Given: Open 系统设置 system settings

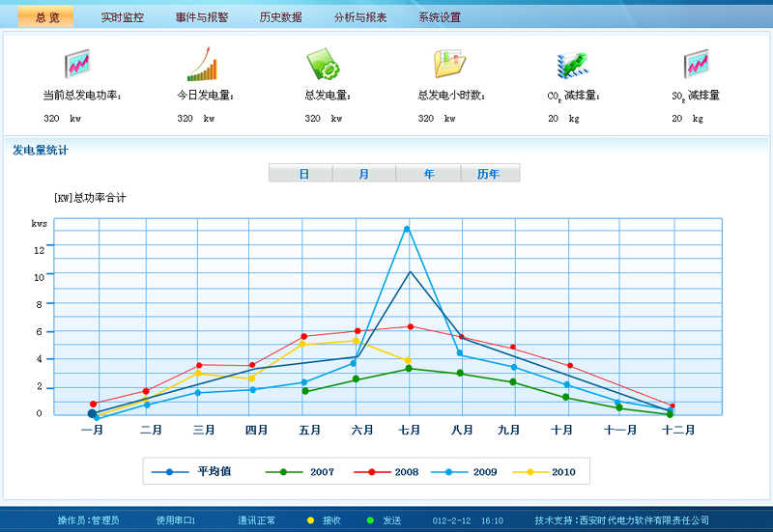Looking at the screenshot, I should pos(440,17).
